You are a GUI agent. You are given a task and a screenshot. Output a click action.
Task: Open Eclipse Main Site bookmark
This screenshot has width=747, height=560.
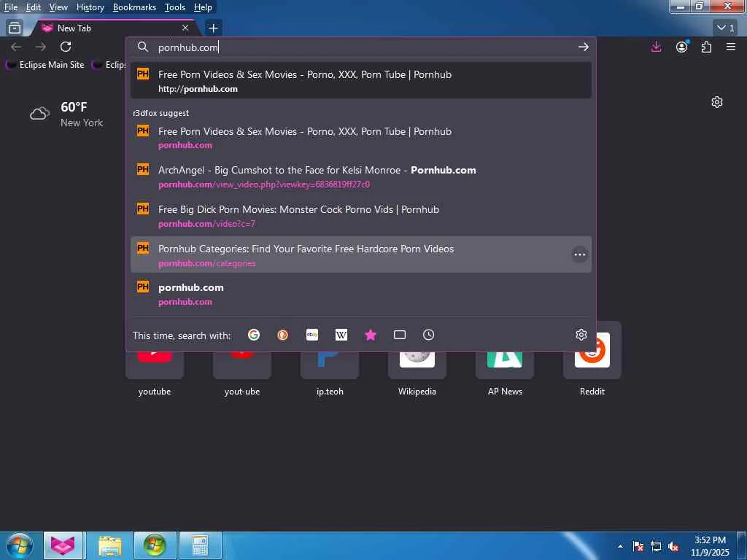(x=45, y=65)
